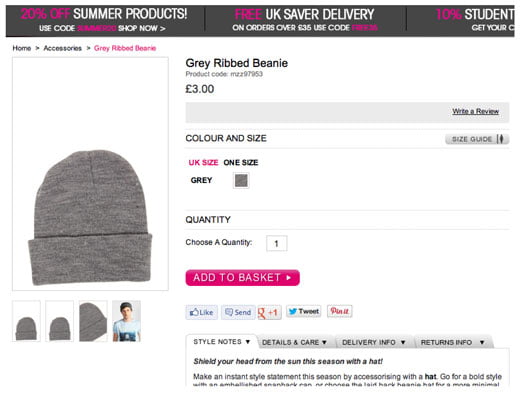Image resolution: width=520 pixels, height=395 pixels.
Task: Click the quantity input field
Action: pyautogui.click(x=277, y=243)
